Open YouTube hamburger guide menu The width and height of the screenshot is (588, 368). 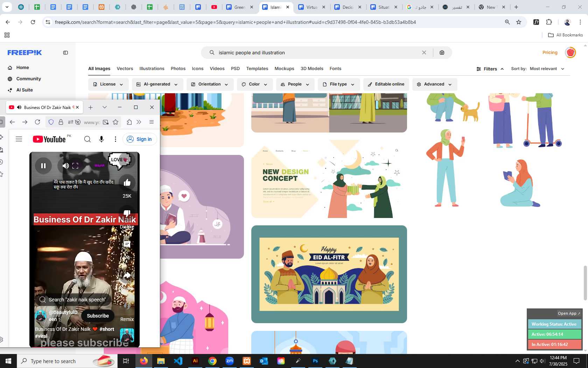point(19,139)
